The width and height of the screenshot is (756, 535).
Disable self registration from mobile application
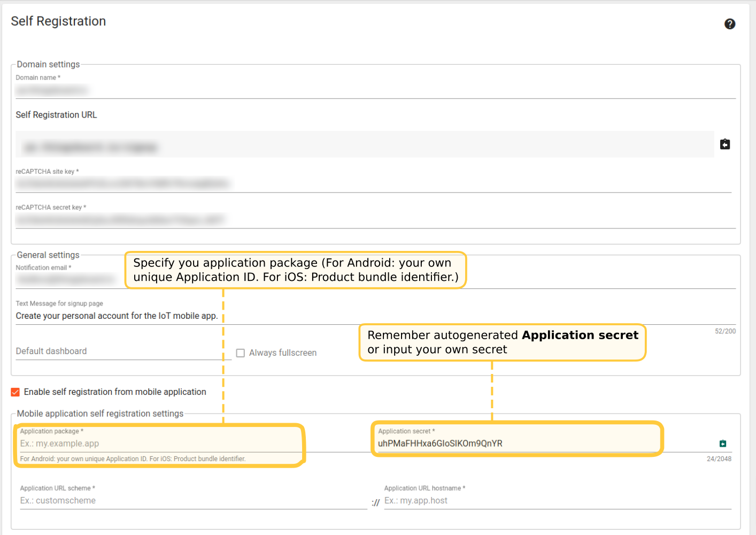tap(16, 392)
